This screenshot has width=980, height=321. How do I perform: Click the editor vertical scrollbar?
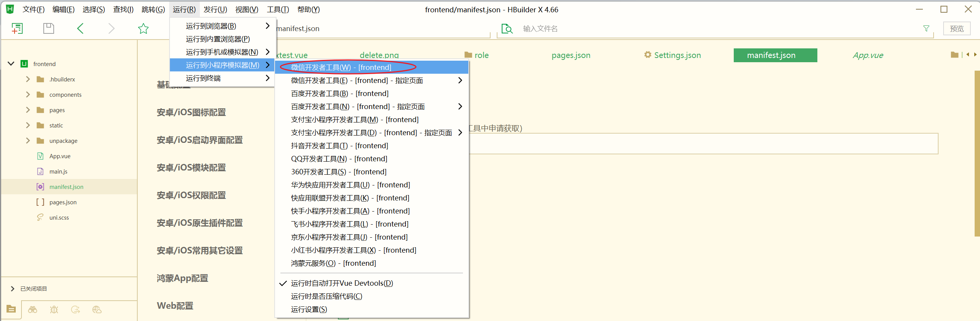[x=977, y=154]
